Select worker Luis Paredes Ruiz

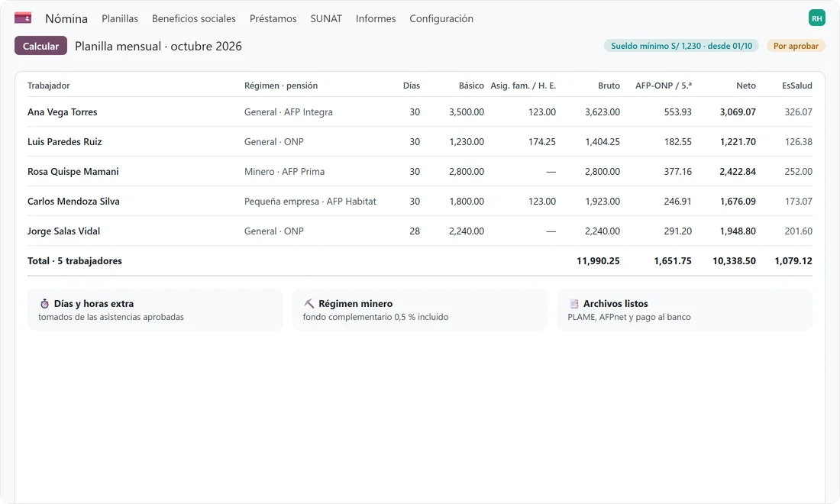point(64,142)
